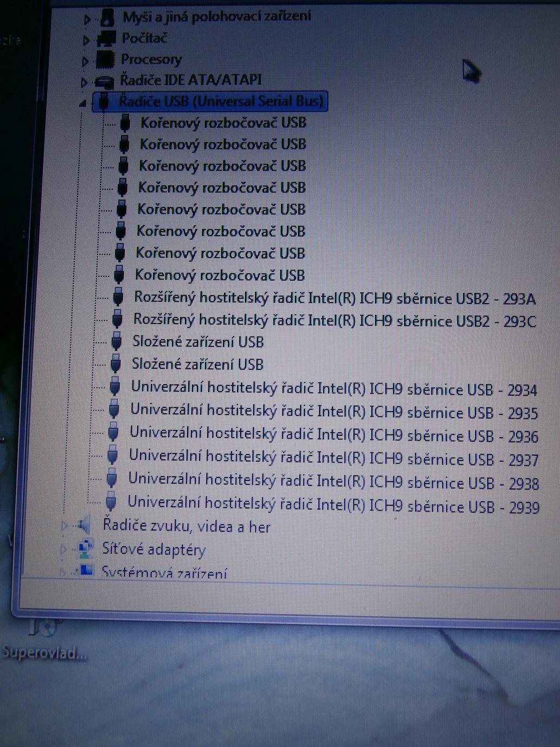The width and height of the screenshot is (560, 747).
Task: Select the Univerzální hostitelský řadič USB - 2939 row
Action: tap(333, 504)
